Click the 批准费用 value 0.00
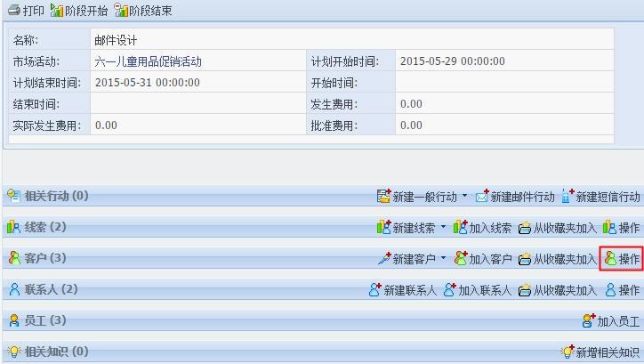The image size is (644, 364). pyautogui.click(x=411, y=125)
